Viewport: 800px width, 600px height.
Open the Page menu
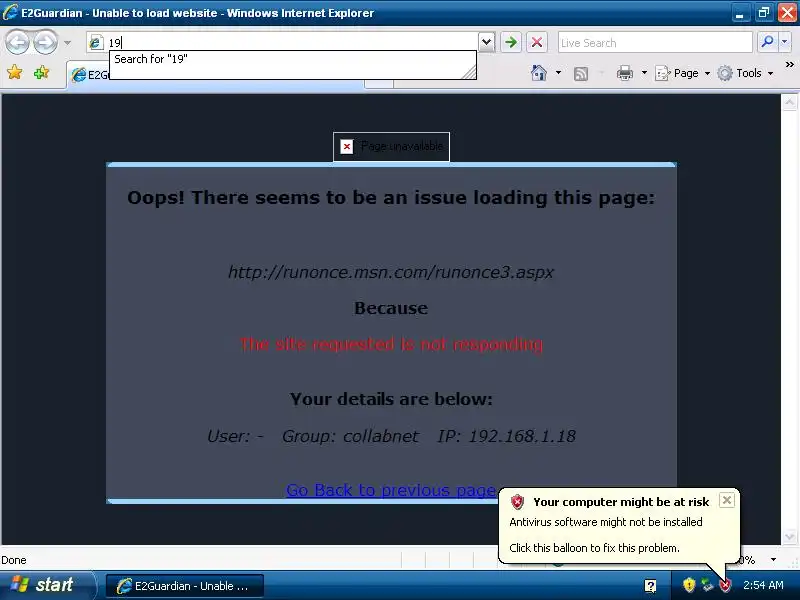click(x=682, y=73)
